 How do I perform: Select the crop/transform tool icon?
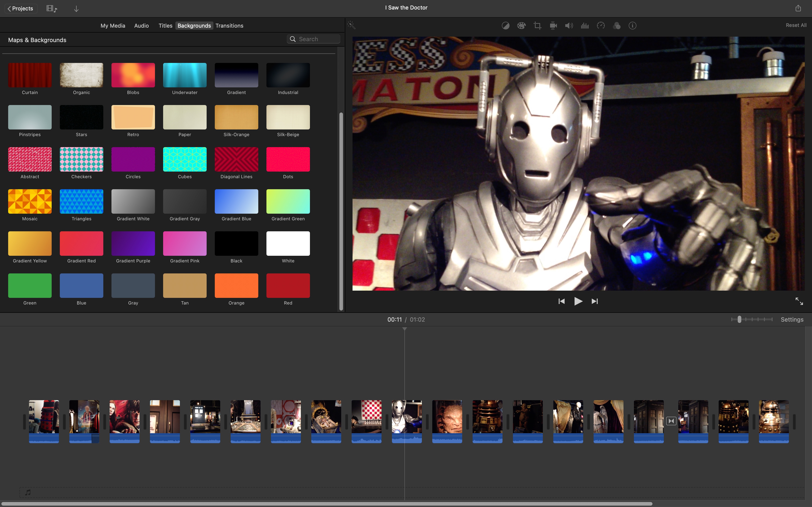coord(537,25)
